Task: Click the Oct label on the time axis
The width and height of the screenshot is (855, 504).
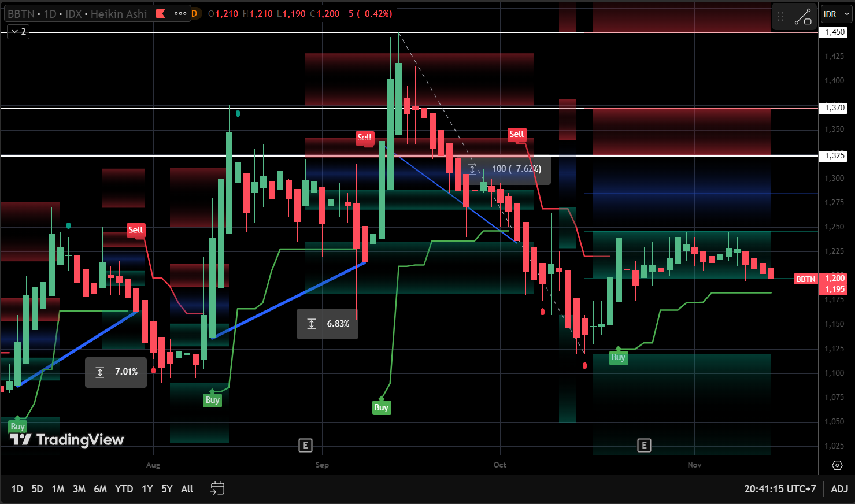Action: 500,465
